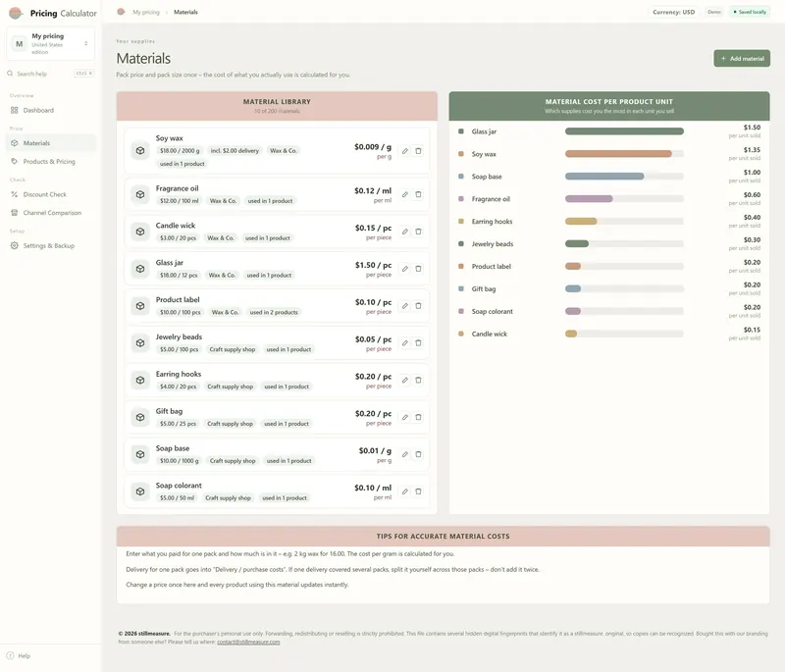Open the My pricing profile switcher
The height and width of the screenshot is (672, 785).
pos(51,44)
